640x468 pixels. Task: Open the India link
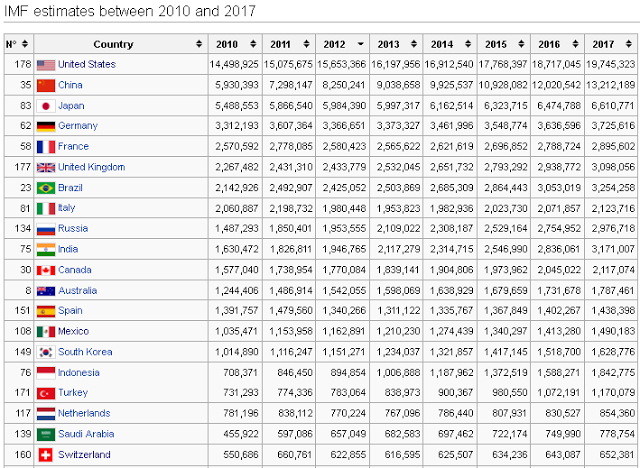[68, 249]
